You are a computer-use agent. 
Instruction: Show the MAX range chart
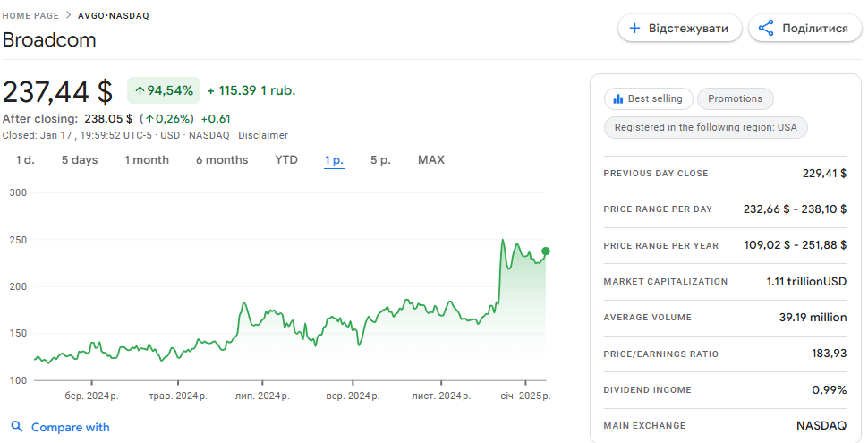pyautogui.click(x=431, y=160)
